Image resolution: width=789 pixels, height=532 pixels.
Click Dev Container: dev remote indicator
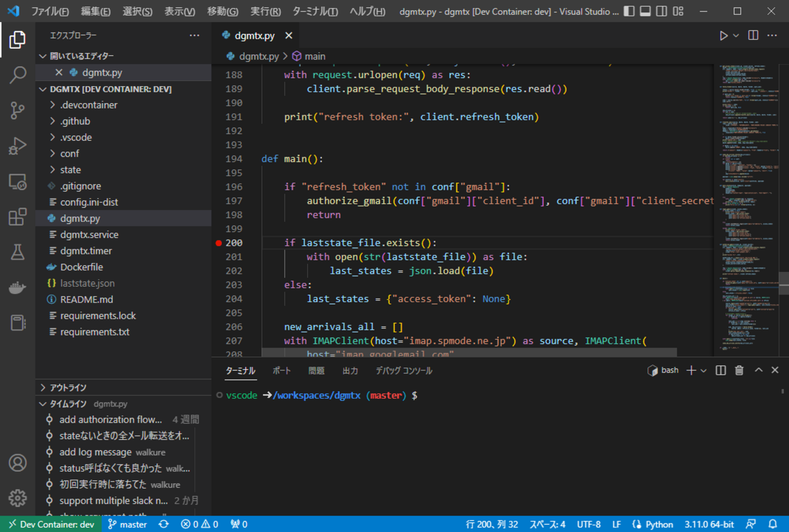51,524
